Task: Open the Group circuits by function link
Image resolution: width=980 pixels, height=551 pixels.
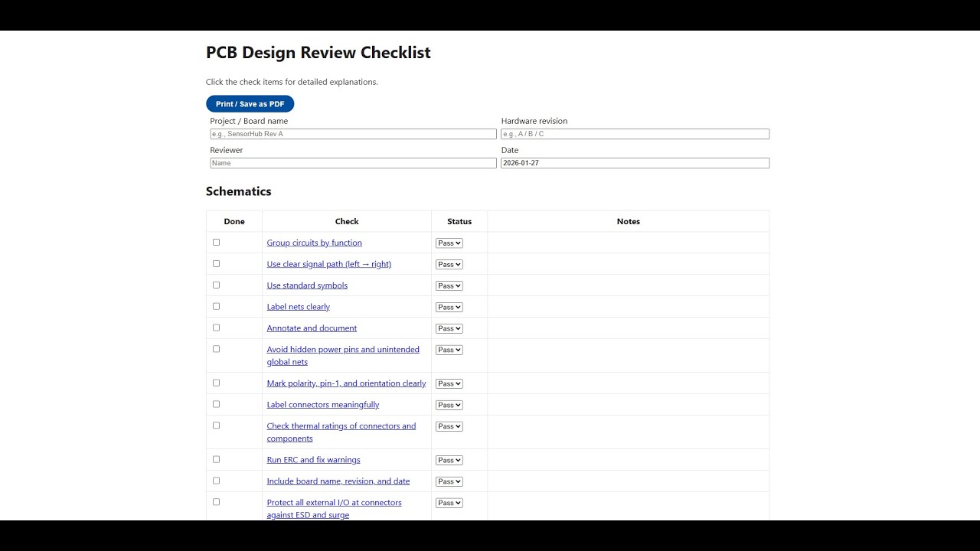Action: (x=314, y=243)
